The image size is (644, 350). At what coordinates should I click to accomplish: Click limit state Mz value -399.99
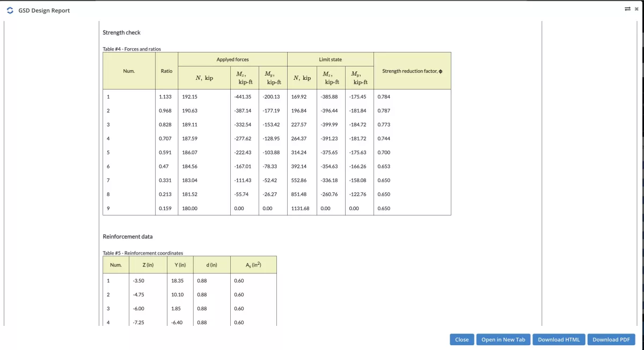(x=329, y=124)
